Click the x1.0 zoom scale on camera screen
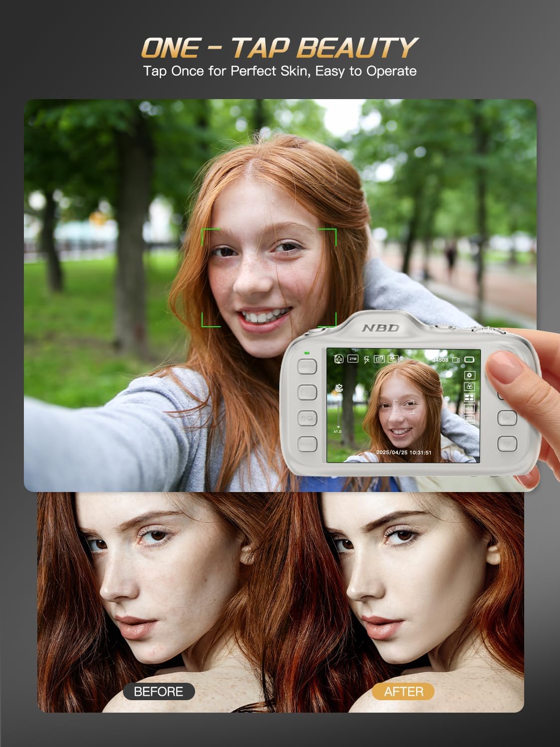 tap(337, 431)
